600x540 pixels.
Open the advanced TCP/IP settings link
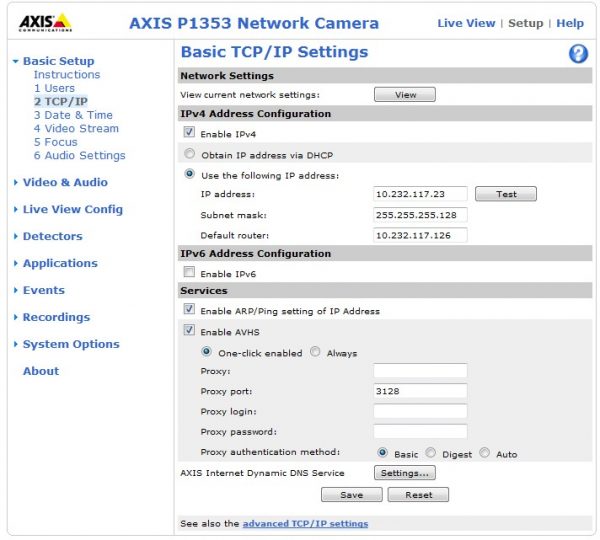tap(305, 524)
